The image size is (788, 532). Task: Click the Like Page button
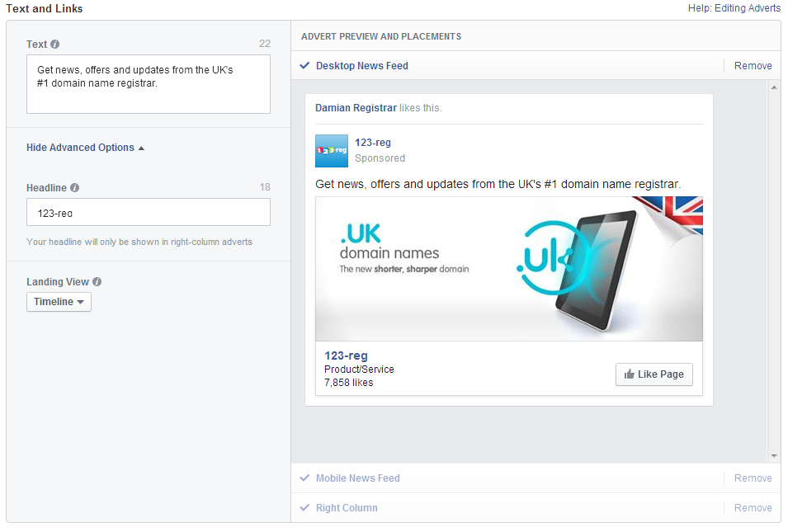(654, 374)
